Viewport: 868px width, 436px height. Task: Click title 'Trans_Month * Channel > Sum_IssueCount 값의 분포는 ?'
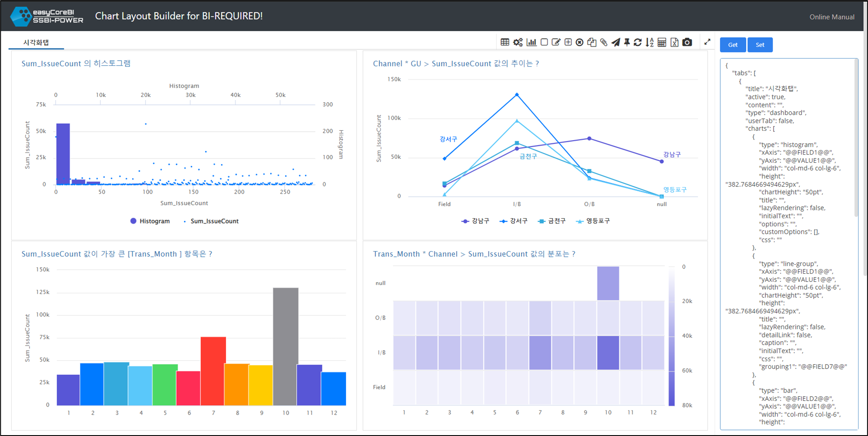pyautogui.click(x=474, y=254)
